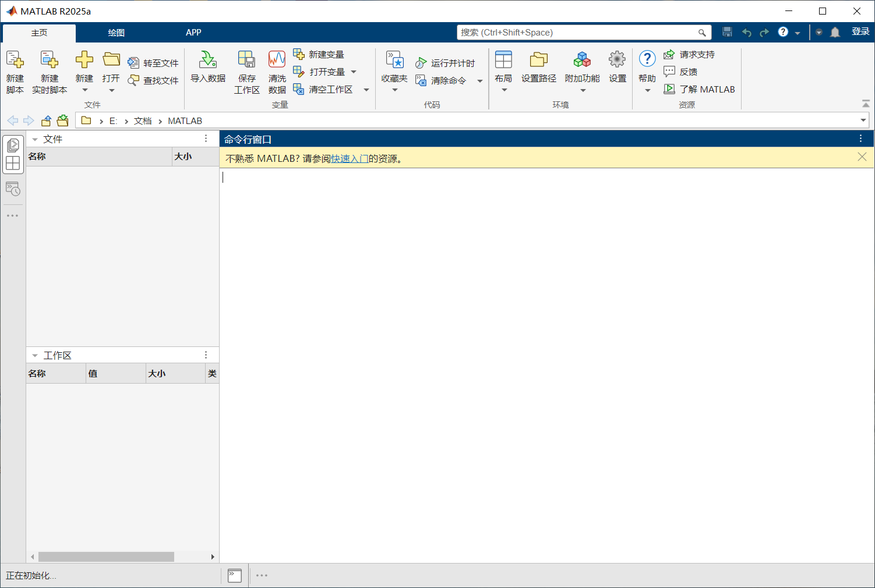The image size is (875, 588).
Task: Click 反馈 feedback
Action: 681,72
